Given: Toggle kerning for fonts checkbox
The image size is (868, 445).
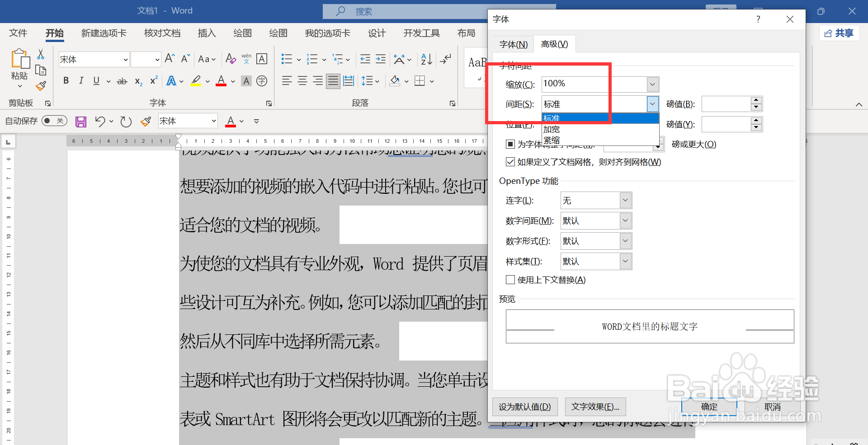Looking at the screenshot, I should 510,144.
